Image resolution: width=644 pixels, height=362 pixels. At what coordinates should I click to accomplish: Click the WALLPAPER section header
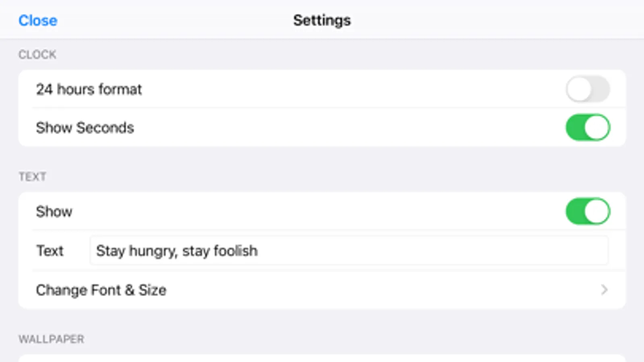click(x=52, y=339)
